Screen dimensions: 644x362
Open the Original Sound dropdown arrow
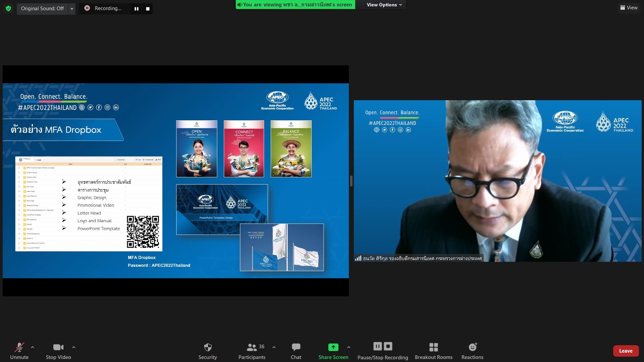pos(72,9)
